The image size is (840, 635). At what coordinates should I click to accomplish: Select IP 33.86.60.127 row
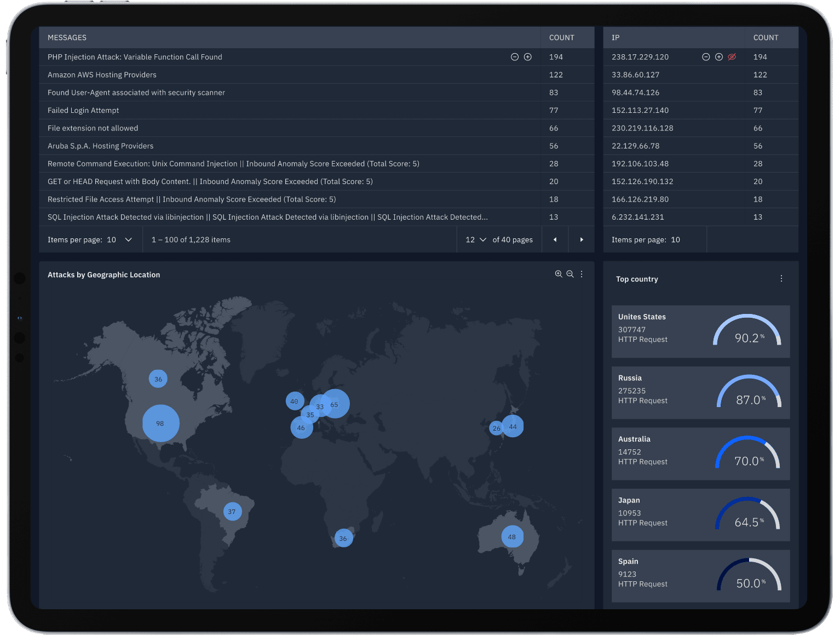[x=701, y=75]
